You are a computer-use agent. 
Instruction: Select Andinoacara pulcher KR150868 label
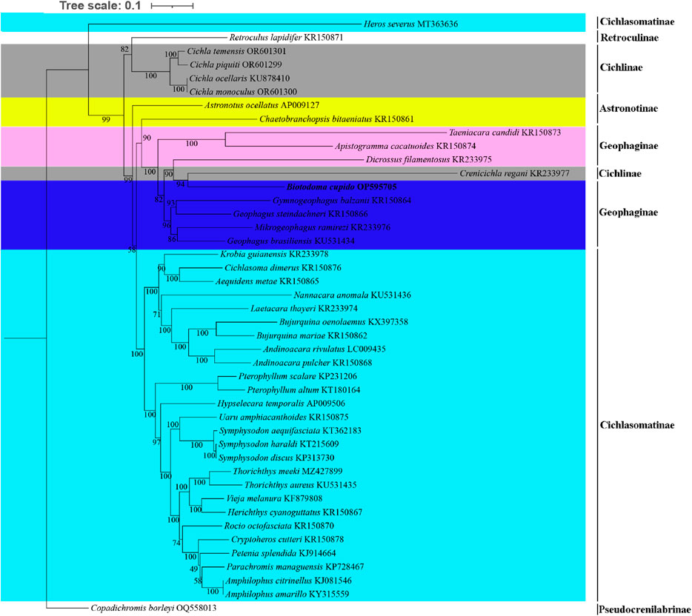[312, 363]
